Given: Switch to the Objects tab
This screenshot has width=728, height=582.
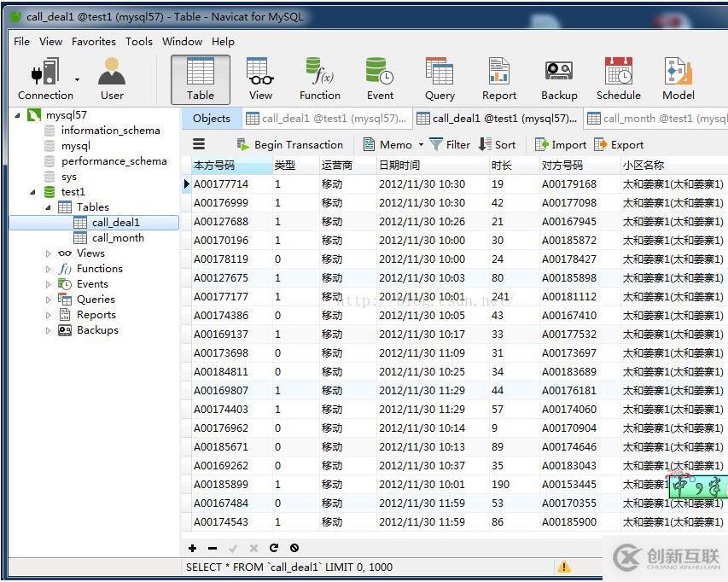Looking at the screenshot, I should point(211,119).
